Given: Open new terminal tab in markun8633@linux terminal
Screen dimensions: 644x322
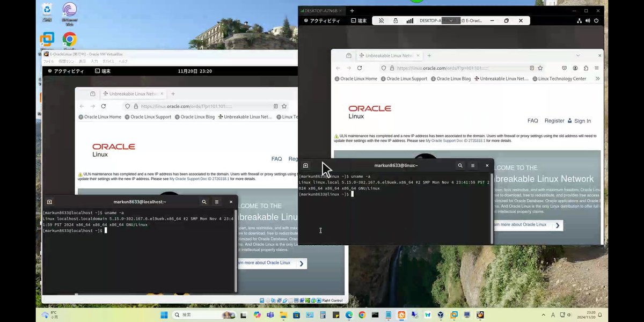Looking at the screenshot, I should 305,165.
